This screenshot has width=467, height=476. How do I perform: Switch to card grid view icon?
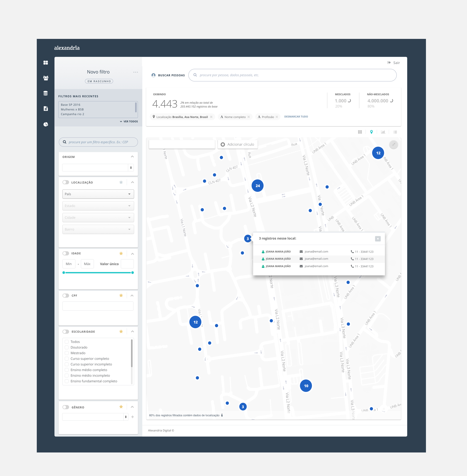[360, 132]
